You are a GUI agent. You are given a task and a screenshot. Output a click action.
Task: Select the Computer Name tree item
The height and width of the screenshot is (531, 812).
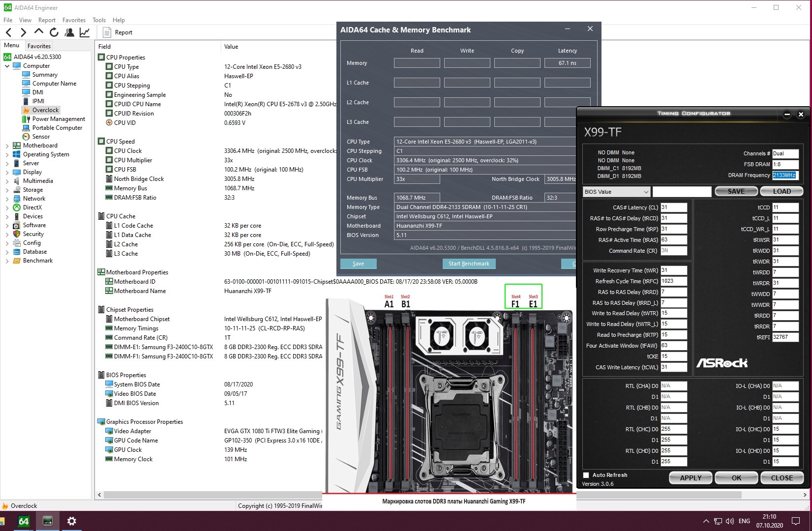[x=54, y=84]
